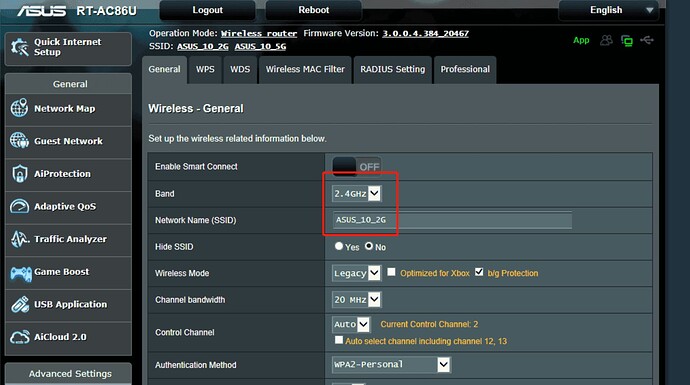Open Traffic Analyzer menu item
The image size is (690, 385).
pos(68,239)
